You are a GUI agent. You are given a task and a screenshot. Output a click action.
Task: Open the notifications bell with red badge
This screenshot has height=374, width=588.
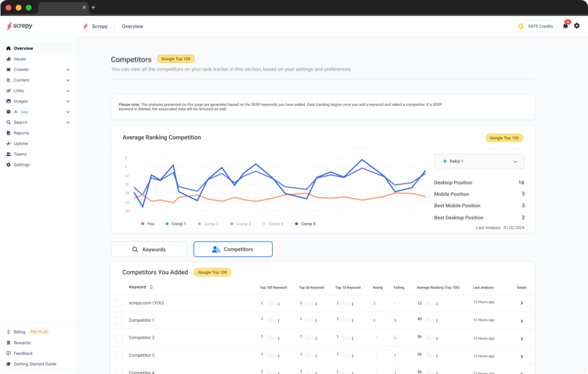565,26
